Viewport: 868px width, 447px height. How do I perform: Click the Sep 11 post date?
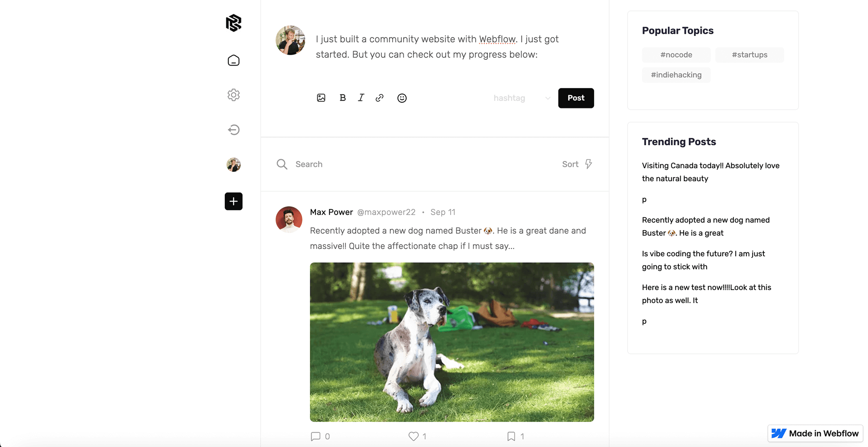click(x=443, y=212)
